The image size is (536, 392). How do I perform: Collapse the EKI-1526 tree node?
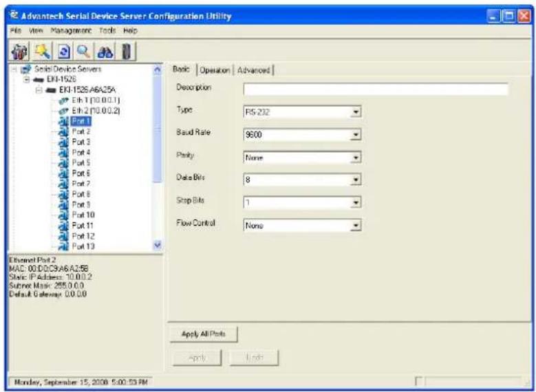[x=26, y=80]
